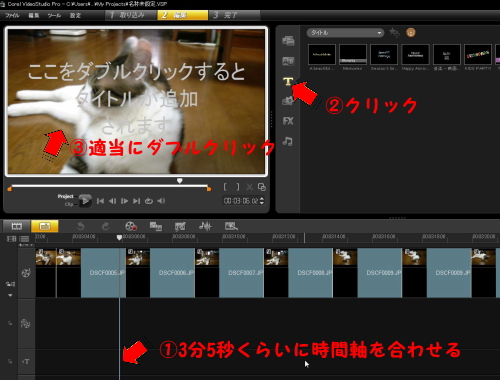Open the Title library via T icon

coord(288,81)
